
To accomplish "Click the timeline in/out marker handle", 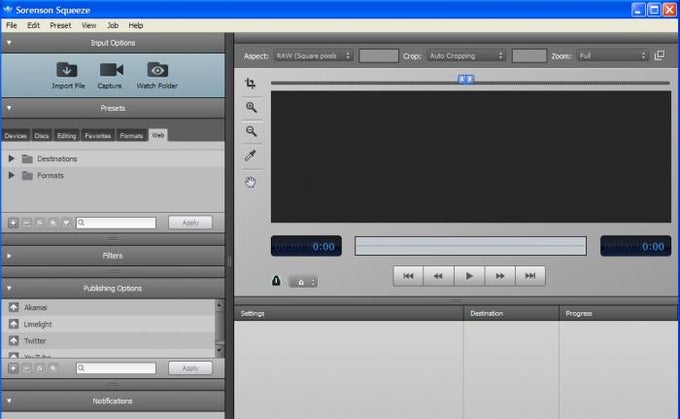I will pyautogui.click(x=466, y=79).
